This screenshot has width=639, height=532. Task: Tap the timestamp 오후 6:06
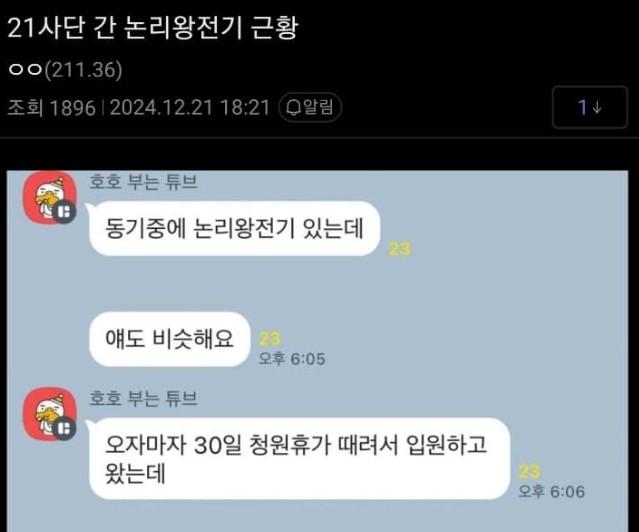coord(552,492)
